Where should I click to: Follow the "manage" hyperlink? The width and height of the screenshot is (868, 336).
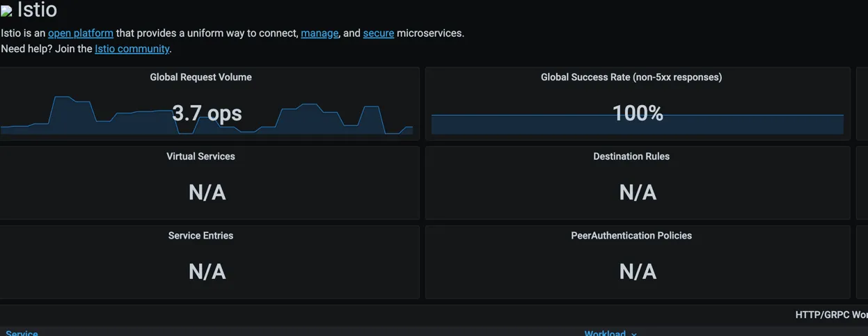319,33
